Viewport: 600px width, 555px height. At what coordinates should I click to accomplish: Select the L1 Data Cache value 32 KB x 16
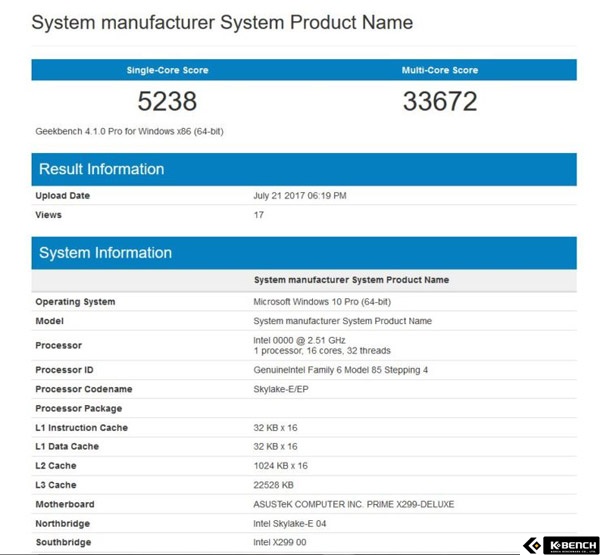(x=275, y=446)
